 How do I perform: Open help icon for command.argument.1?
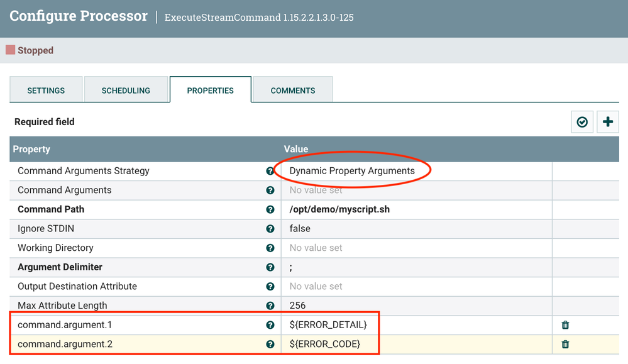(270, 325)
